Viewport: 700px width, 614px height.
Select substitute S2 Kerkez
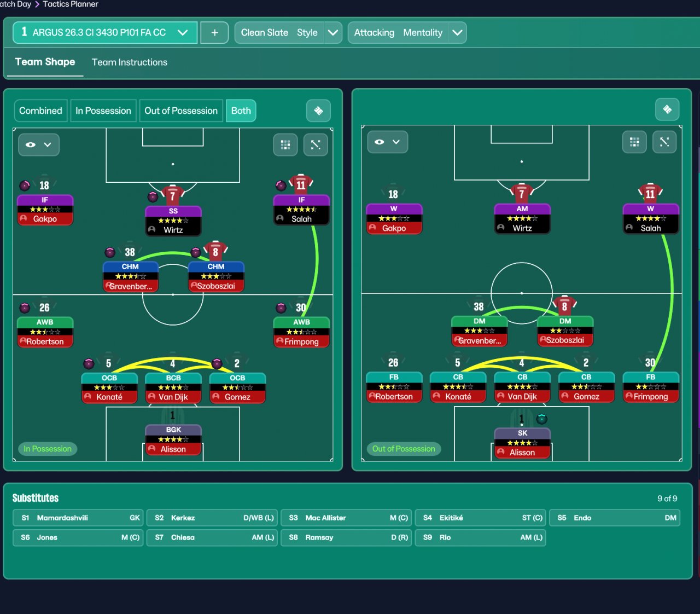(x=212, y=518)
